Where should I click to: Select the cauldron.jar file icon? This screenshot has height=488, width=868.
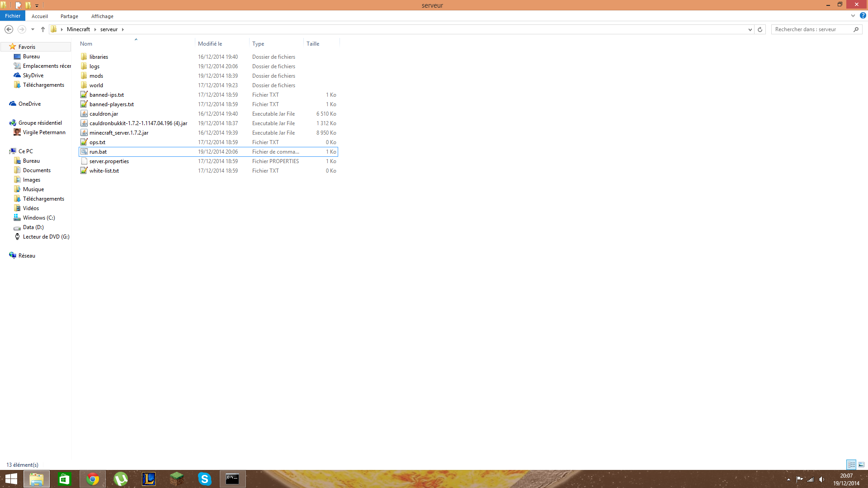click(x=84, y=113)
